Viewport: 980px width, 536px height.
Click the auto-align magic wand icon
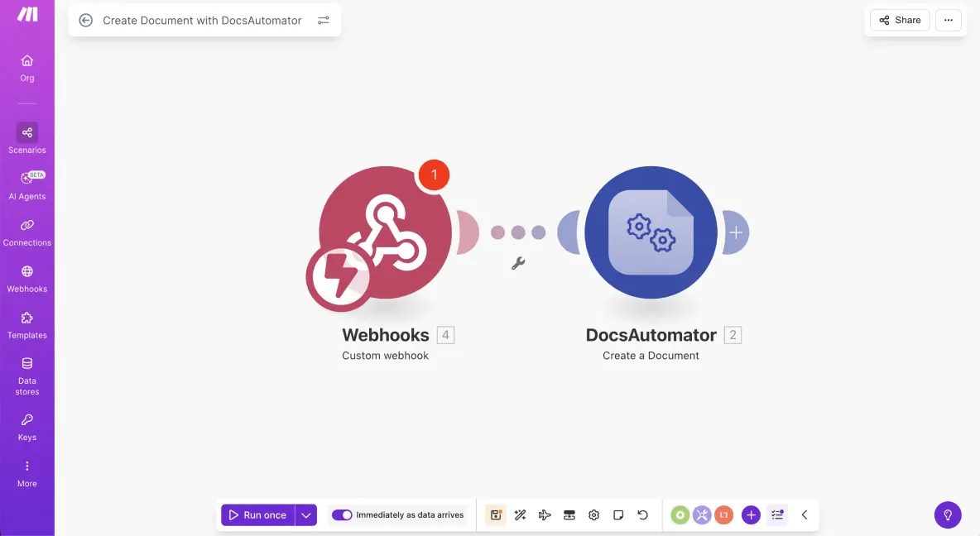coord(520,515)
